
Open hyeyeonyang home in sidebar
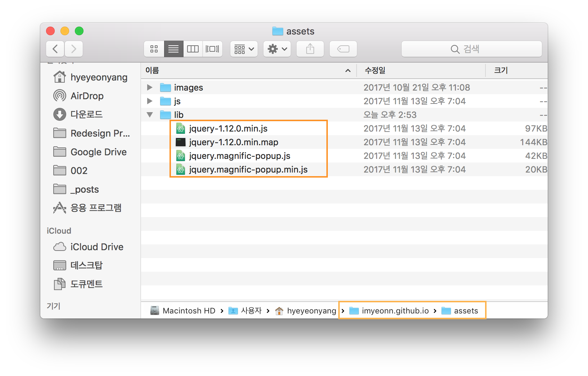click(90, 77)
